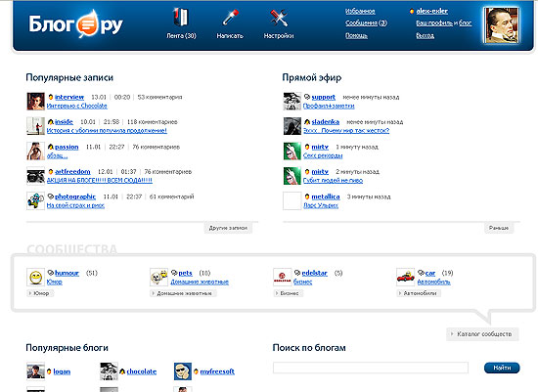This screenshot has height=392, width=538.
Task: Click the pets community avatar icon
Action: point(158,277)
